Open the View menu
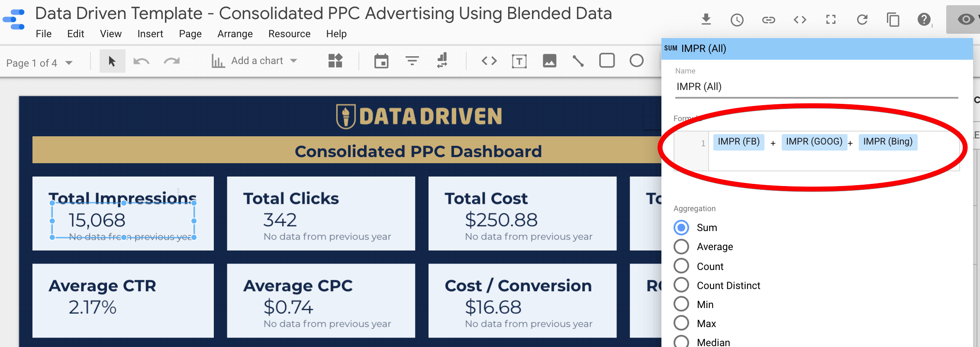The width and height of the screenshot is (980, 347). point(111,34)
